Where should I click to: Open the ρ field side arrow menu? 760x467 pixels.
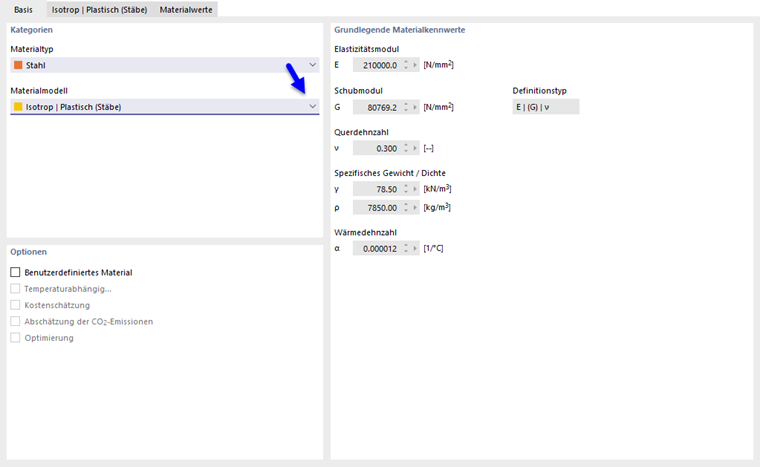(x=415, y=208)
